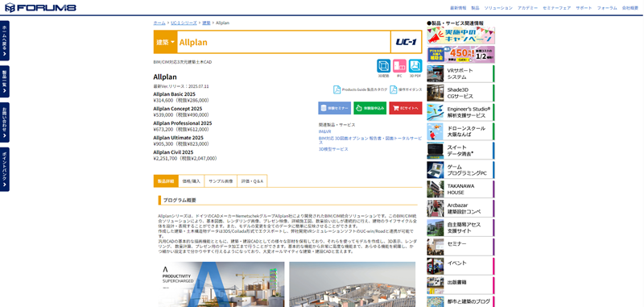Open BIM対応 3D図面オプション service link
The image size is (644, 307).
point(370,140)
